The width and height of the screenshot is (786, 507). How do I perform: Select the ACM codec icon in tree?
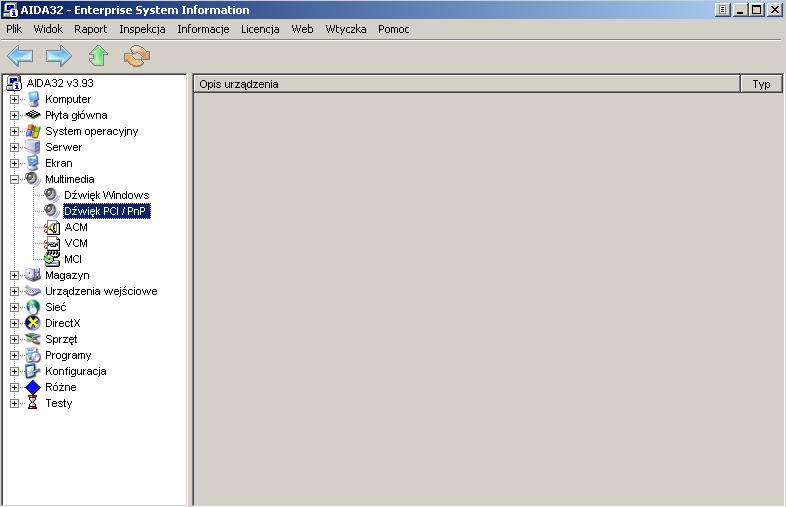[52, 227]
